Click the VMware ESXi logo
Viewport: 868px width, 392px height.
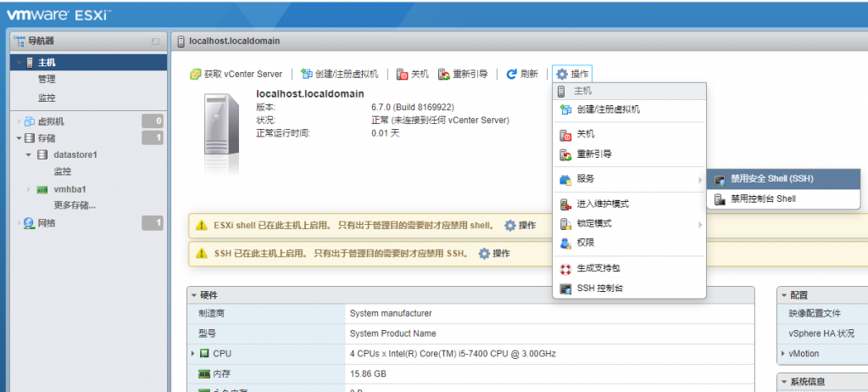click(x=59, y=15)
